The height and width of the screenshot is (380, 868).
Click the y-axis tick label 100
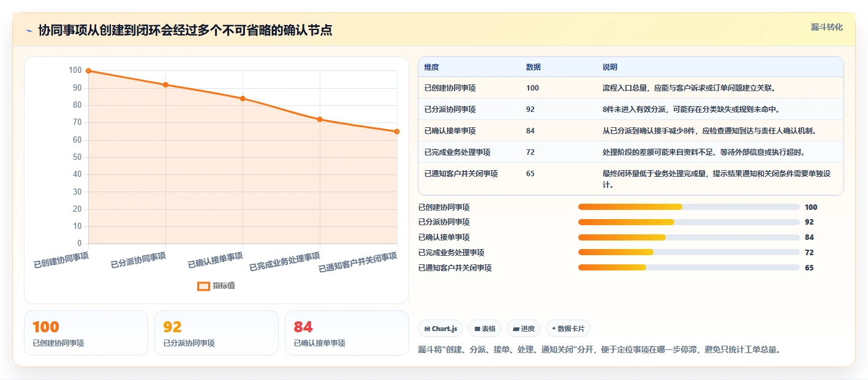(75, 70)
